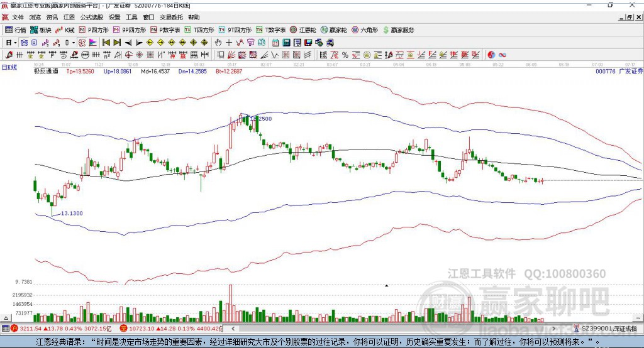Click the Up=18.0861 value
This screenshot has width=644, height=348.
point(118,71)
